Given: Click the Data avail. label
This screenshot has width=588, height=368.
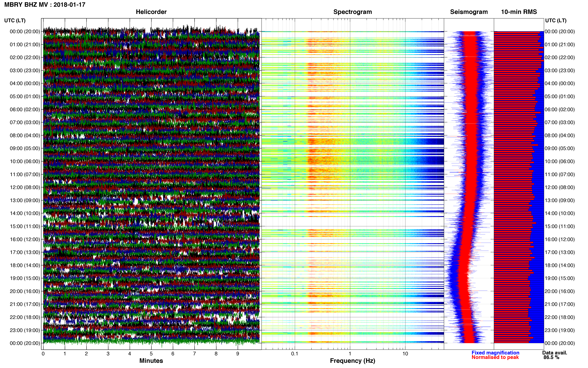Looking at the screenshot, I should point(555,353).
